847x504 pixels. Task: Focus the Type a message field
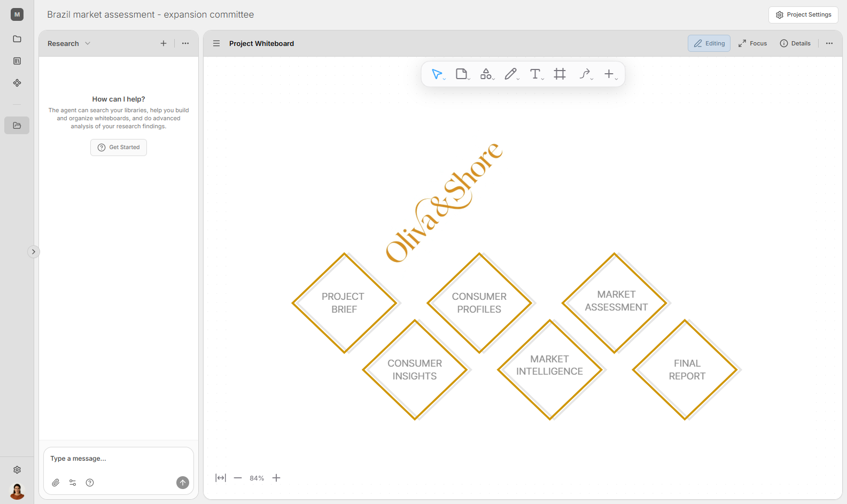pos(119,459)
